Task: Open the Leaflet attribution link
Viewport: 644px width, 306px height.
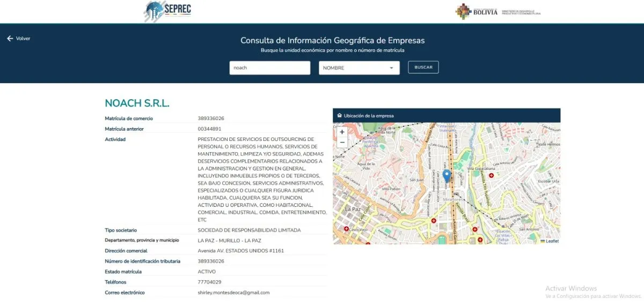Action: tap(552, 241)
